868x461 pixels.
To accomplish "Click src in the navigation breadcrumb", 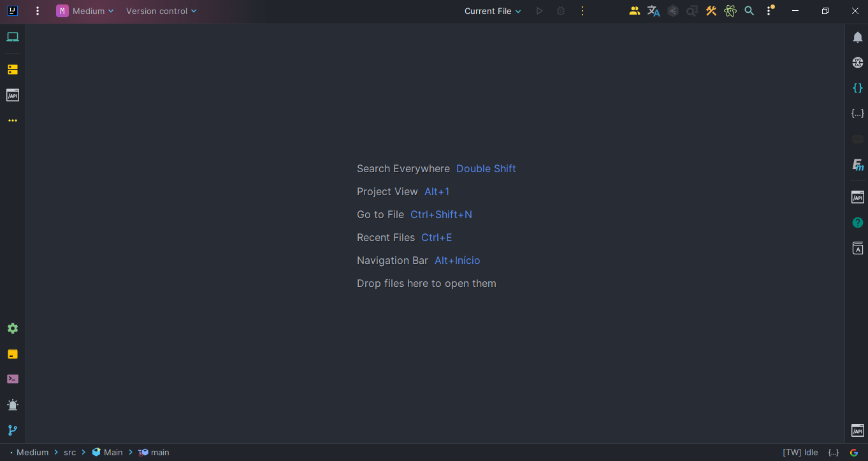I will pyautogui.click(x=69, y=452).
